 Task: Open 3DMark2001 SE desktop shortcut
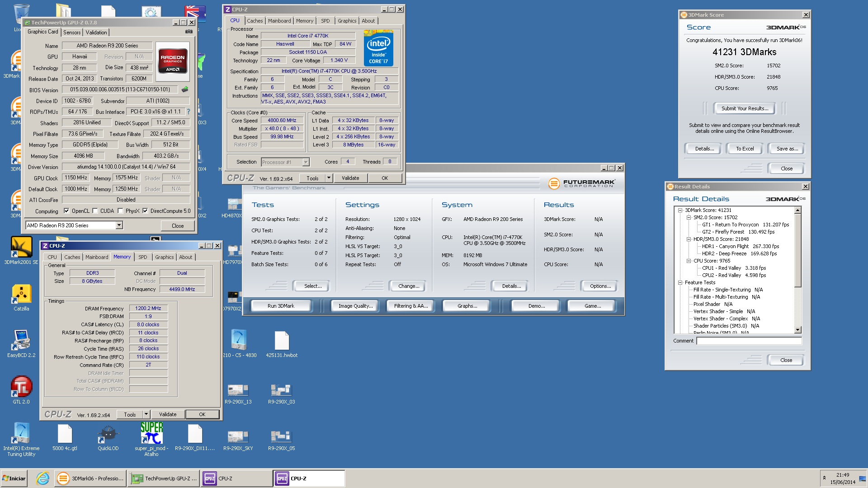21,251
